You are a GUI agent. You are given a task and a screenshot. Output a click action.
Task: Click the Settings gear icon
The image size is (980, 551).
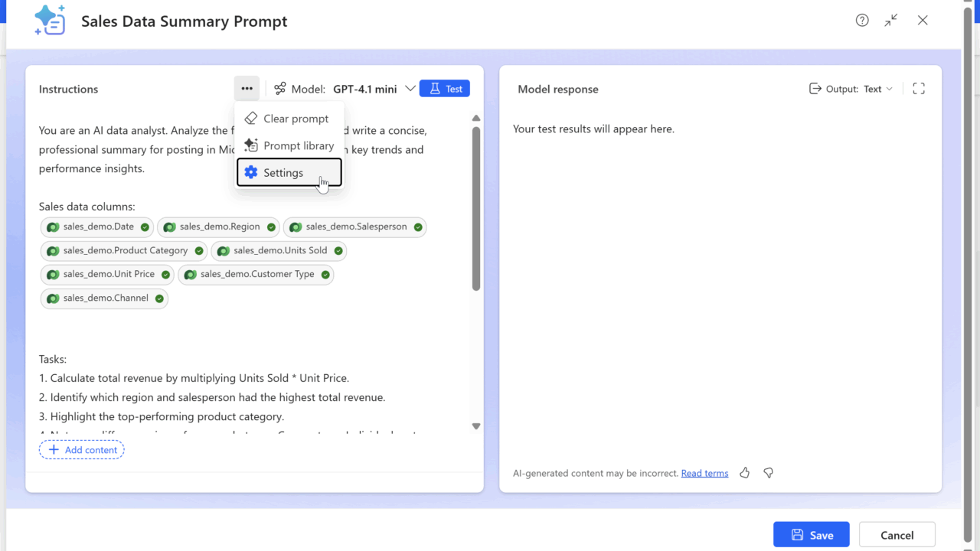coord(251,173)
